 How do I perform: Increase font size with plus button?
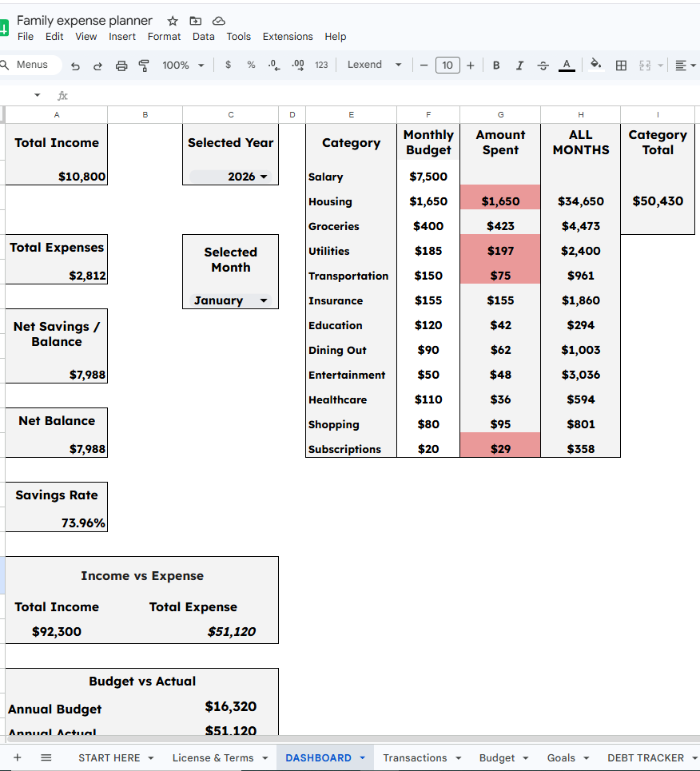click(471, 65)
